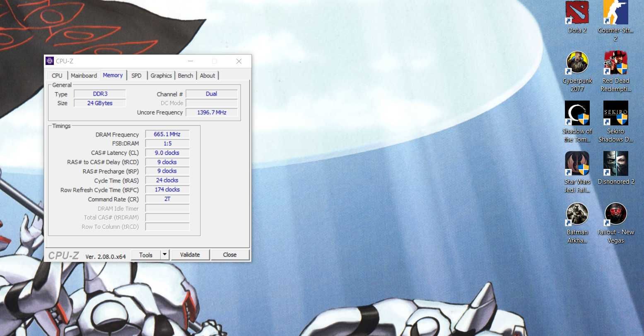Open the Mainboard tab
This screenshot has height=336, width=644.
click(x=84, y=75)
